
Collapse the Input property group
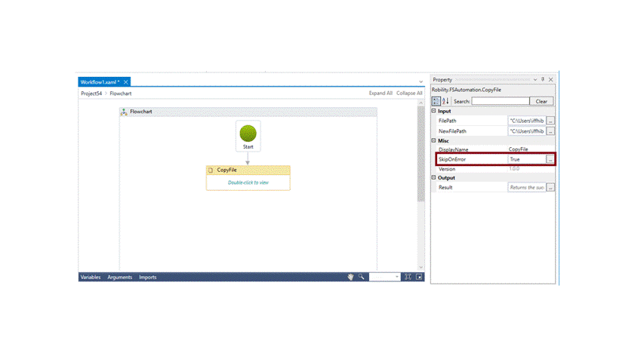click(x=434, y=111)
